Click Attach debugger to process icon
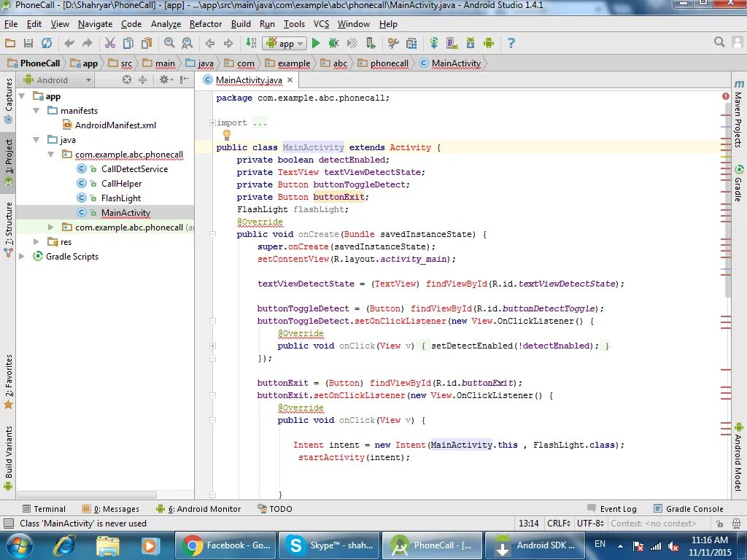 click(371, 43)
